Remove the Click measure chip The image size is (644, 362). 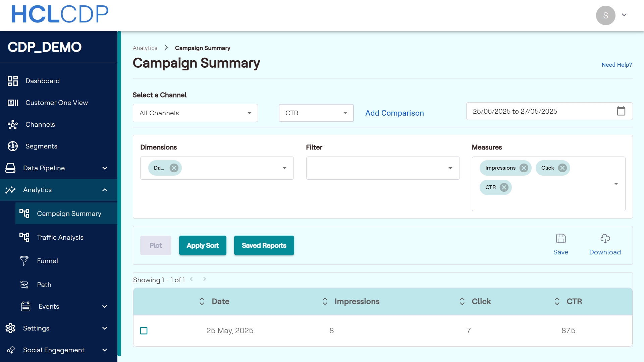click(562, 168)
